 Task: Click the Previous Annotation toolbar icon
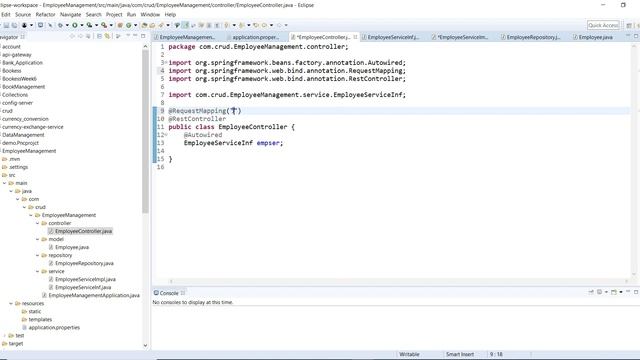click(242, 25)
